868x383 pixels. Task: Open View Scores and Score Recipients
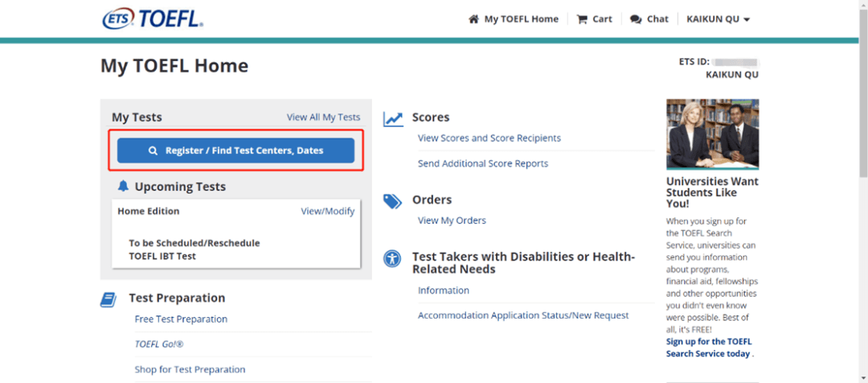(489, 138)
